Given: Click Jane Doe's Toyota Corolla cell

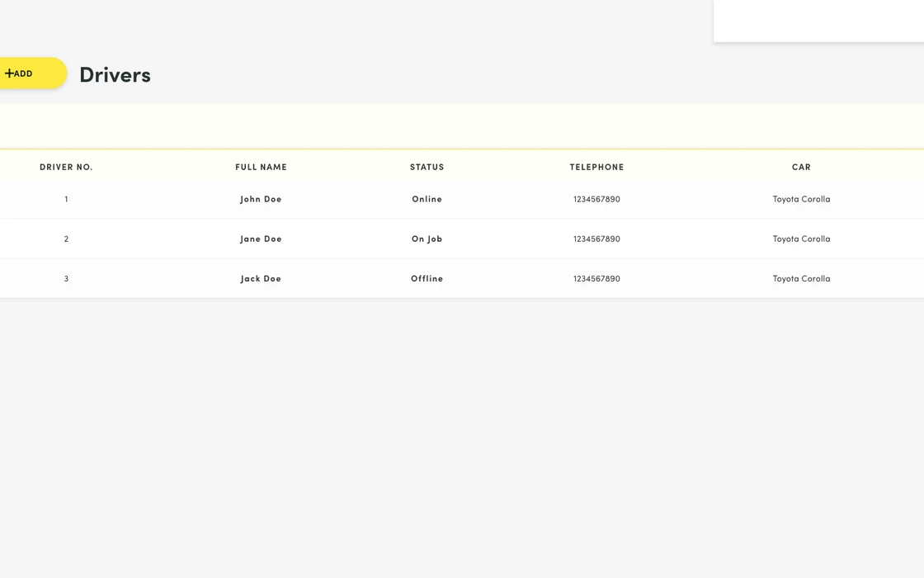Looking at the screenshot, I should point(801,239).
